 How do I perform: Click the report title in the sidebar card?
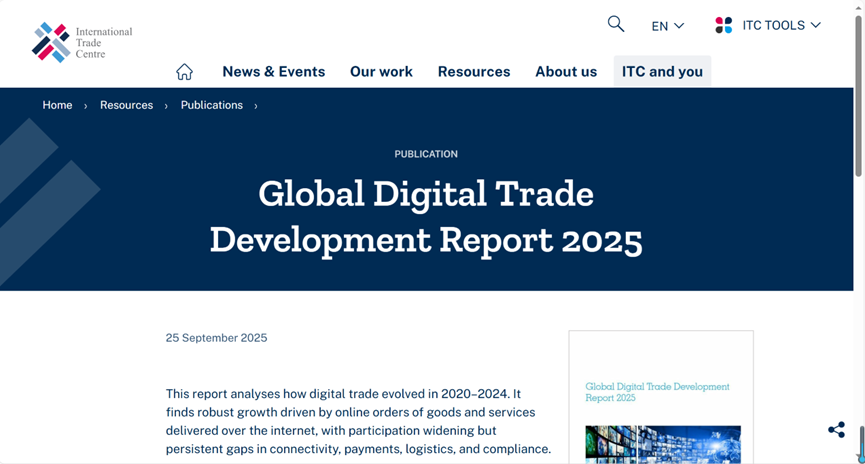click(x=657, y=391)
